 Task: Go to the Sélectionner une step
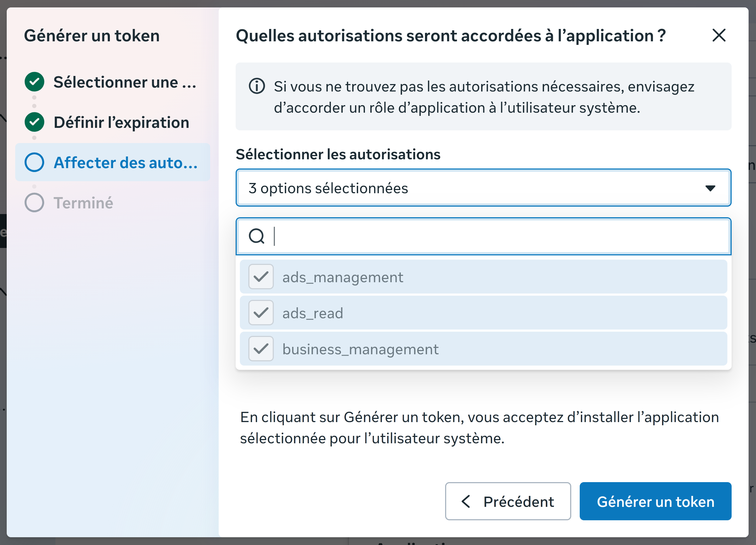(x=125, y=82)
